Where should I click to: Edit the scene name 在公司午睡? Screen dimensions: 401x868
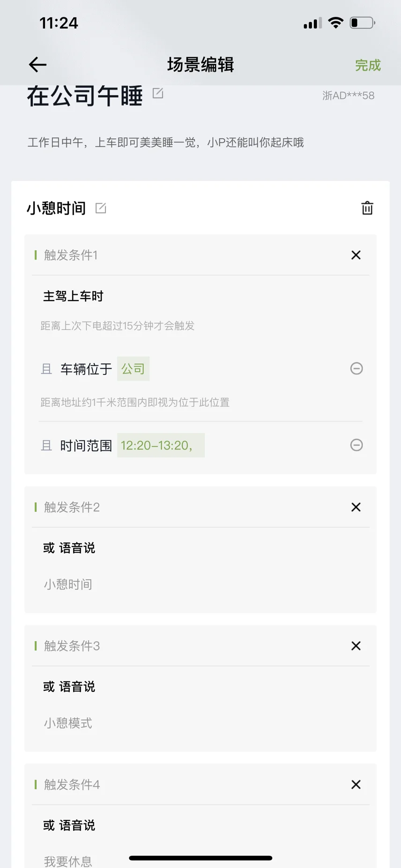pyautogui.click(x=158, y=93)
